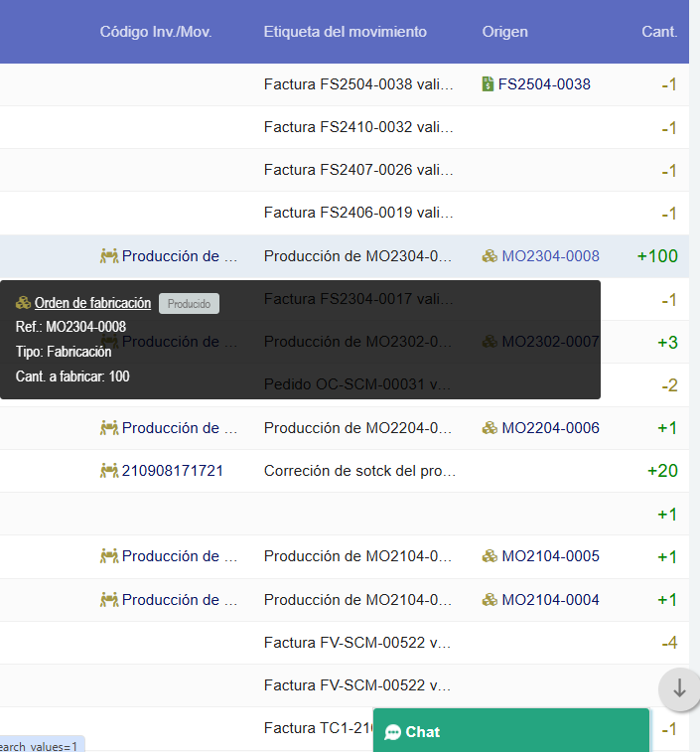This screenshot has width=700, height=752.
Task: Open Producción de link in MO2204-0006 row
Action: point(180,428)
